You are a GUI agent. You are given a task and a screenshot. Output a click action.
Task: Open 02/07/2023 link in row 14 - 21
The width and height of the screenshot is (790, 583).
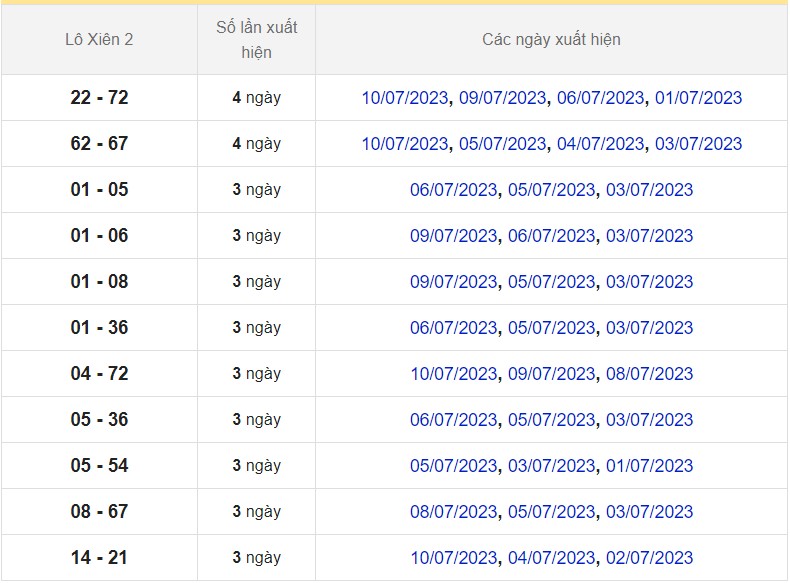coord(649,558)
